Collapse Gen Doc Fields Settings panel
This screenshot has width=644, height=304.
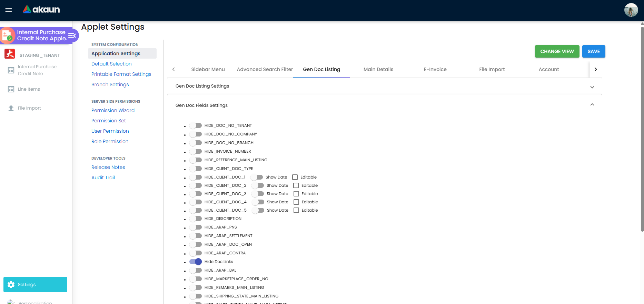click(x=385, y=105)
